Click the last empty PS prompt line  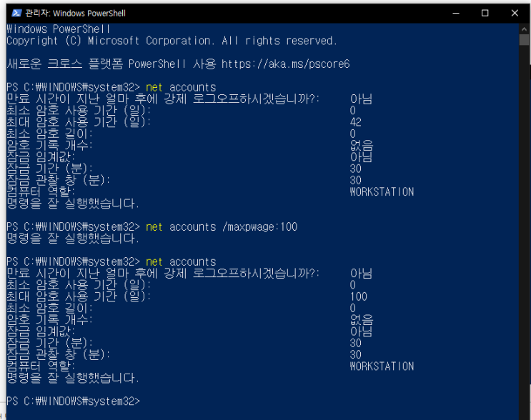73,401
